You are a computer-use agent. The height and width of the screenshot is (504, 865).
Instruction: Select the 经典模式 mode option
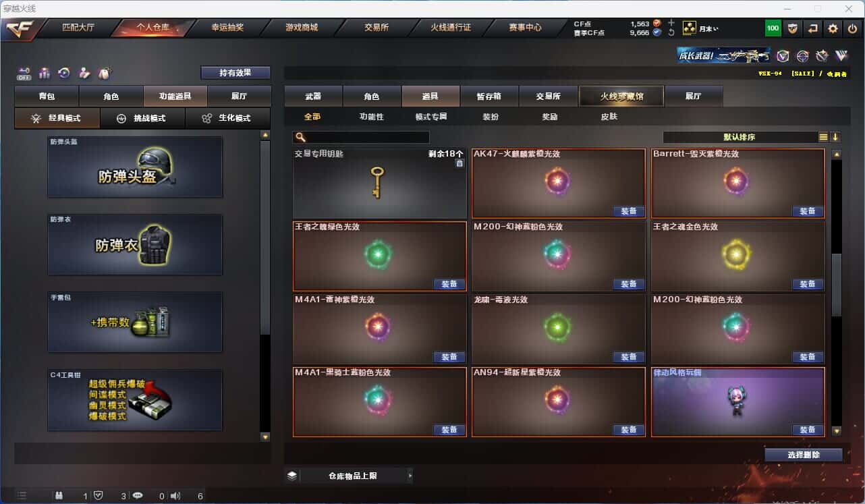(x=57, y=118)
